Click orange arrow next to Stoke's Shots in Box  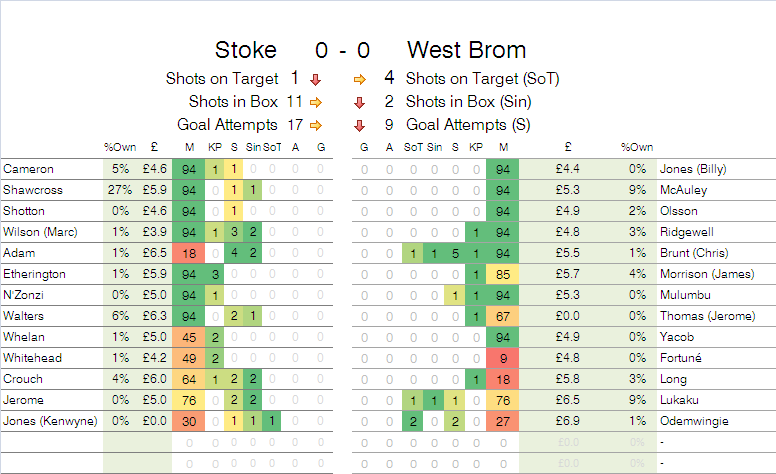(316, 102)
